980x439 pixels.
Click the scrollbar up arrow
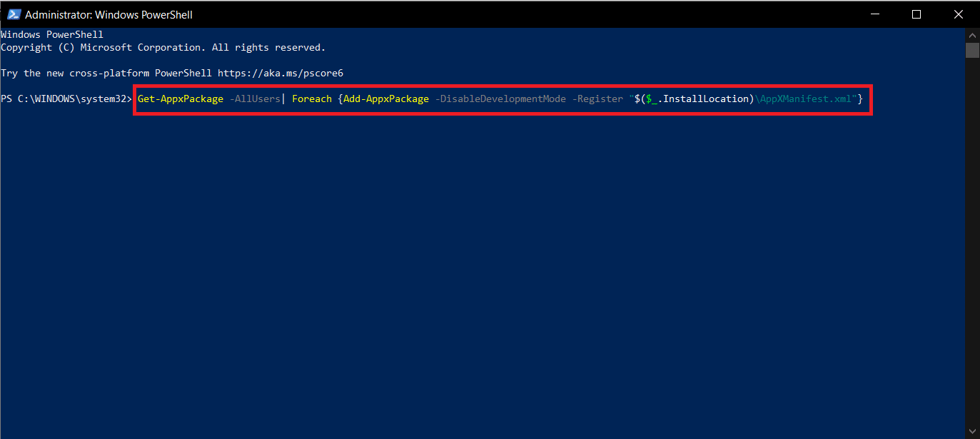pos(972,34)
